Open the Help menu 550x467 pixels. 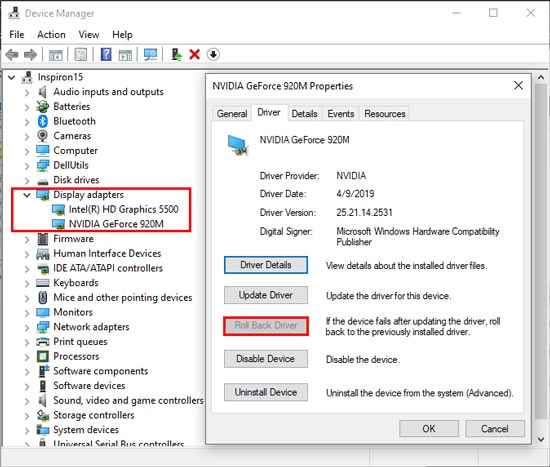122,35
